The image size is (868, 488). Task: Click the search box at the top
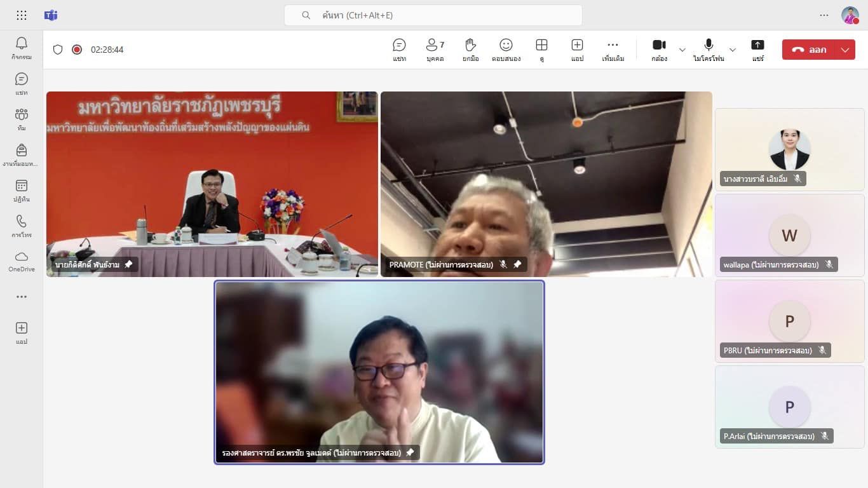[x=433, y=15]
